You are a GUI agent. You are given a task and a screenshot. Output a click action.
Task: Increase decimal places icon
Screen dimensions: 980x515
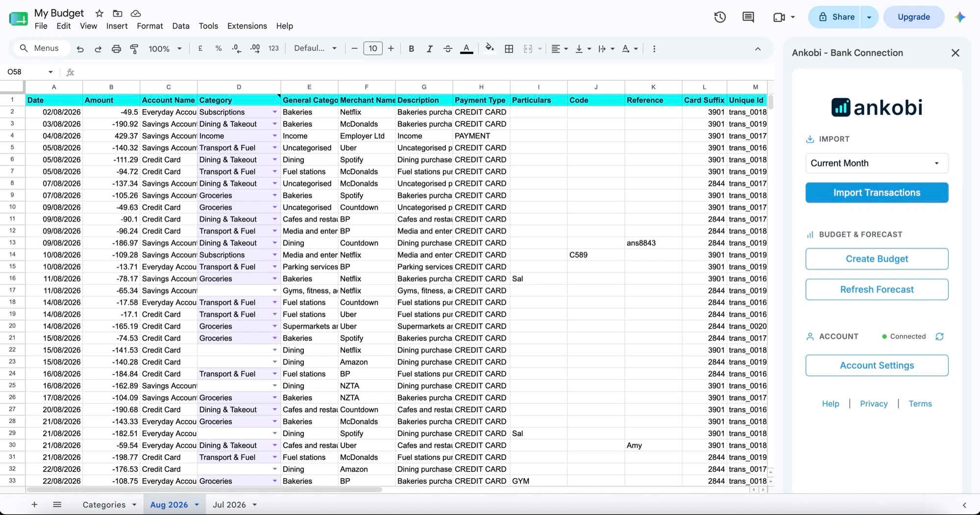tap(255, 48)
